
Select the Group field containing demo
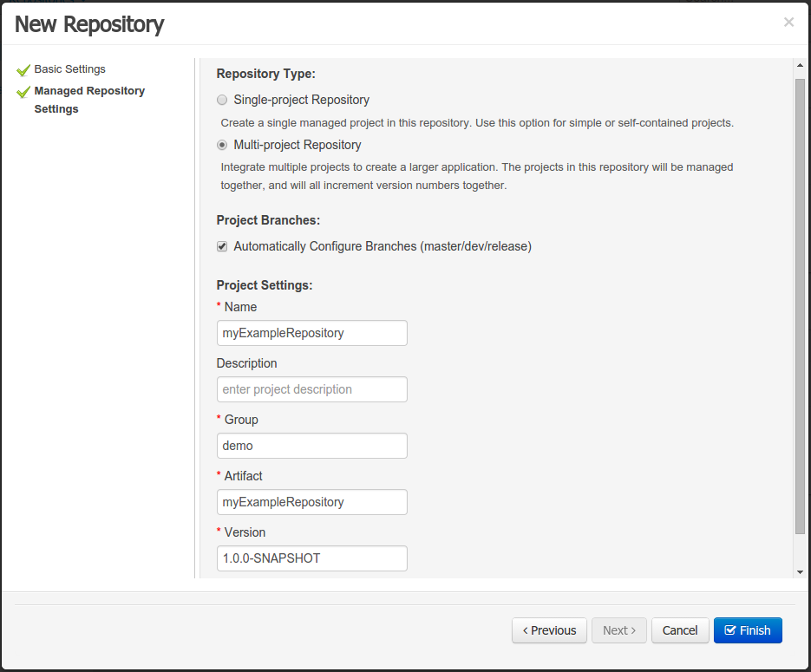311,446
